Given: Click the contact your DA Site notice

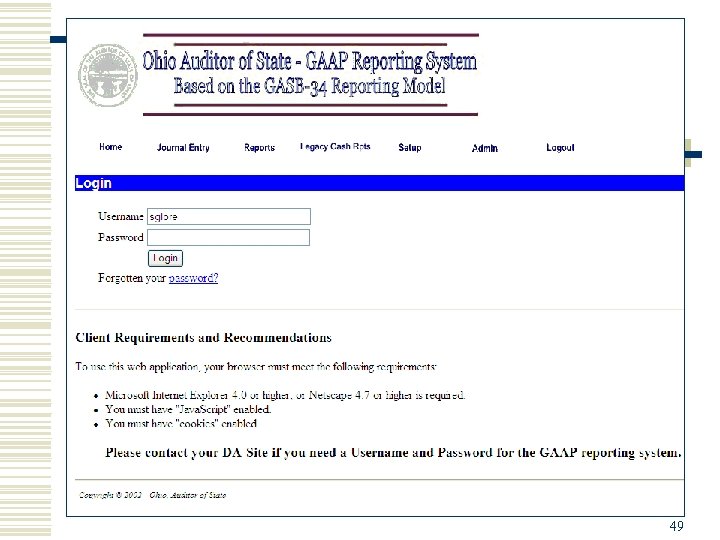Looking at the screenshot, I should click(x=393, y=453).
